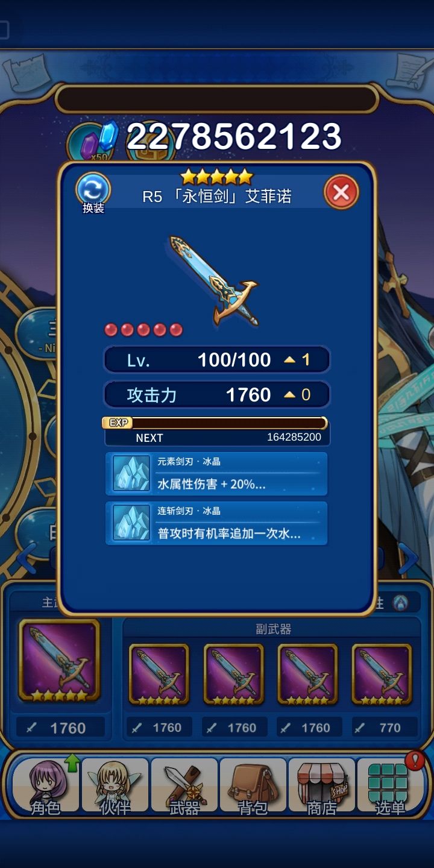This screenshot has width=434, height=868.
Task: Open the 伙伴 companion tab
Action: [x=115, y=785]
